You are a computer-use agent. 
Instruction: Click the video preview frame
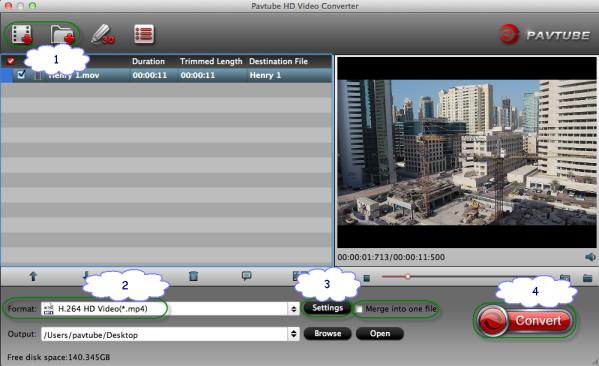point(466,152)
